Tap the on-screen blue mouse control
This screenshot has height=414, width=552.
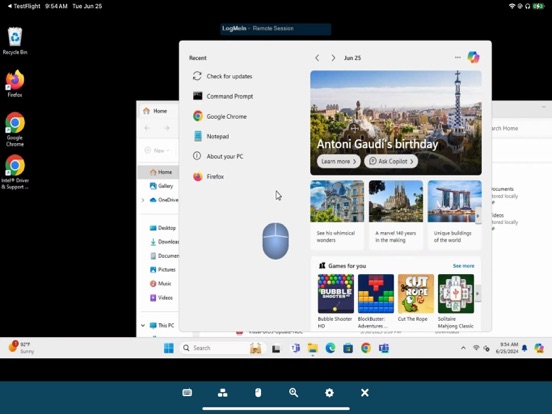pyautogui.click(x=275, y=241)
